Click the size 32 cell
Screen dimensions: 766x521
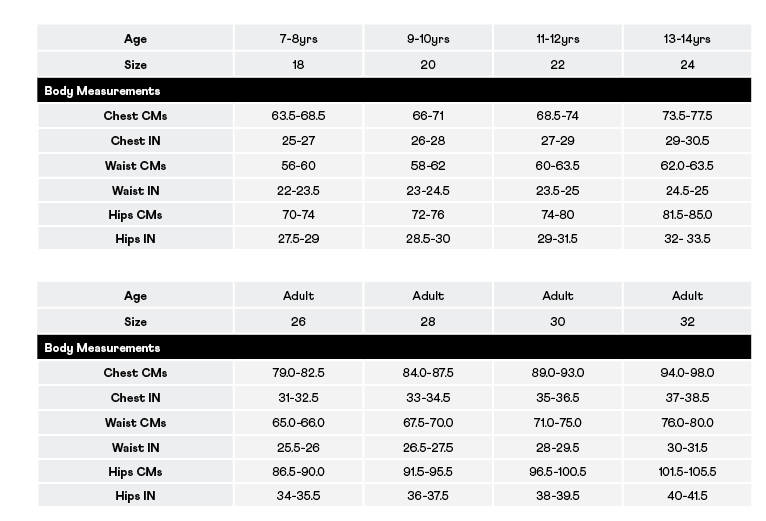click(x=687, y=322)
